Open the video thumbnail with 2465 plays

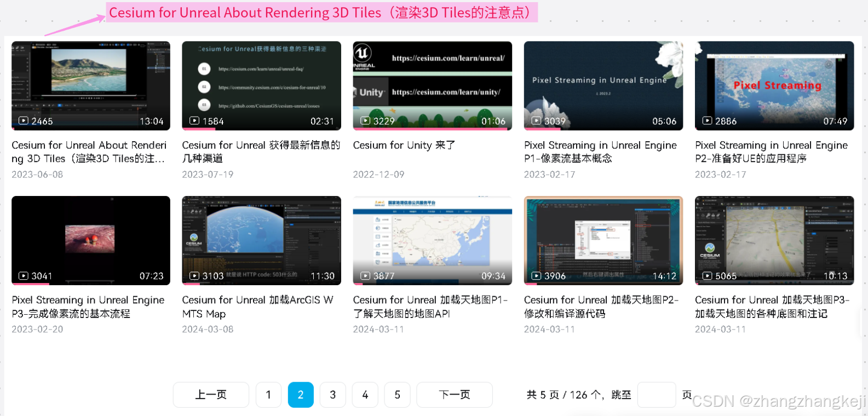tap(91, 86)
